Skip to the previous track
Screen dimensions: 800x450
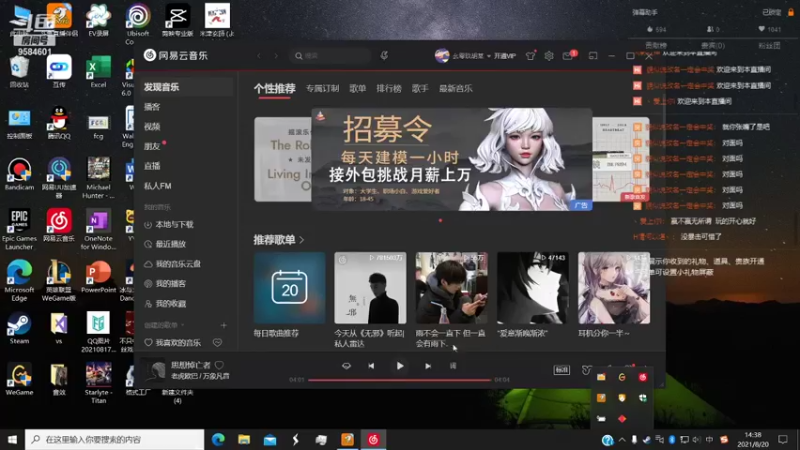coord(371,366)
